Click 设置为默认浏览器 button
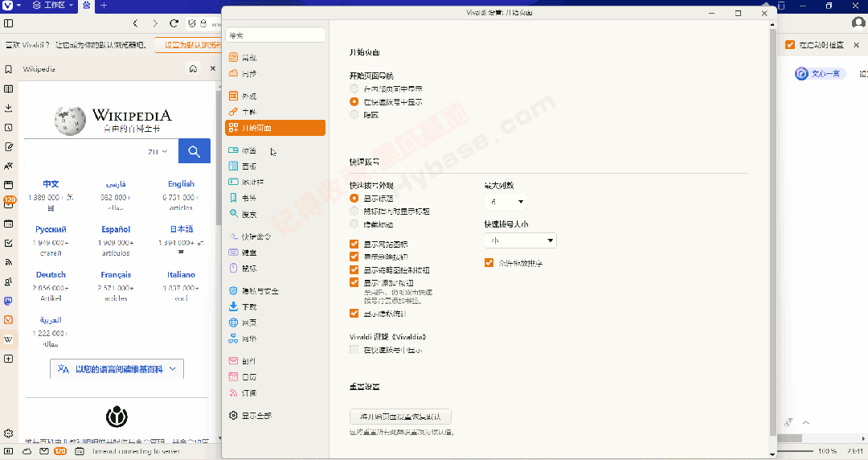 (x=188, y=45)
